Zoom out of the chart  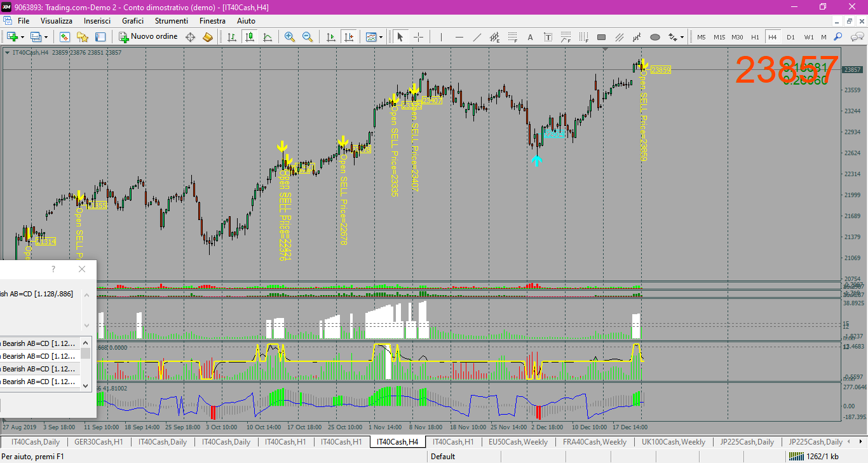308,37
